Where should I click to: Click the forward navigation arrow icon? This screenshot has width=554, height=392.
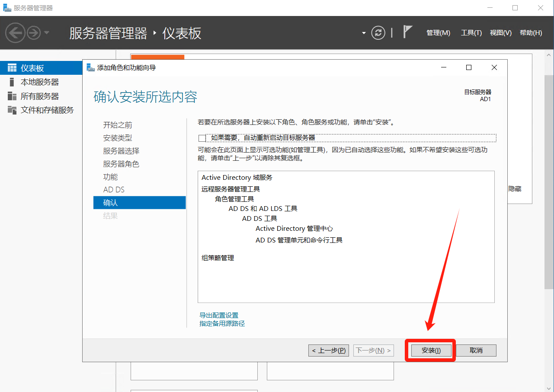pyautogui.click(x=34, y=33)
